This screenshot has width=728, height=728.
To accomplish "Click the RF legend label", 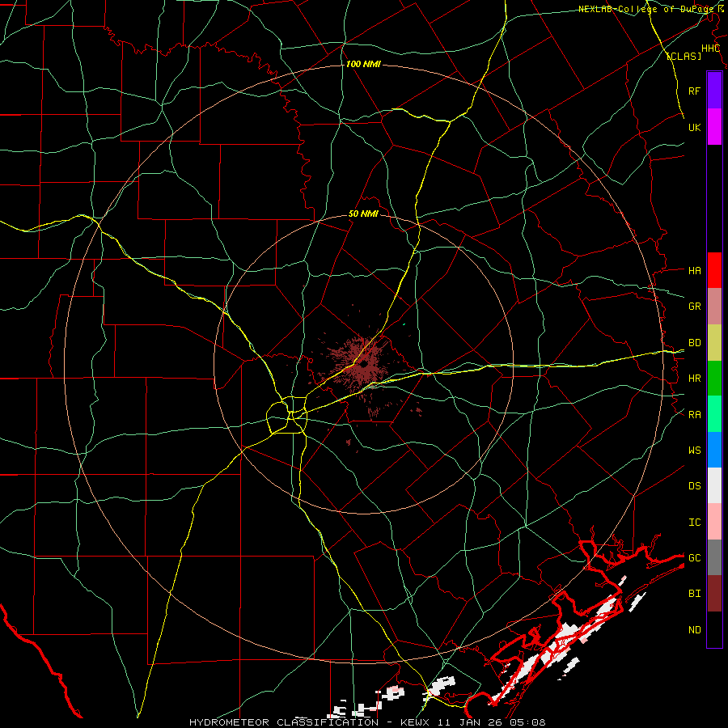I will 694,91.
